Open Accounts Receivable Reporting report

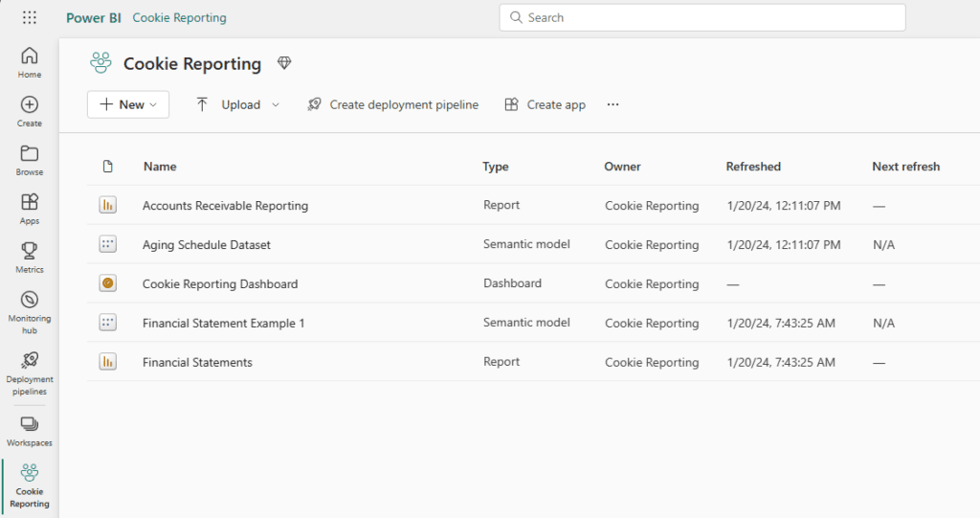pos(225,206)
